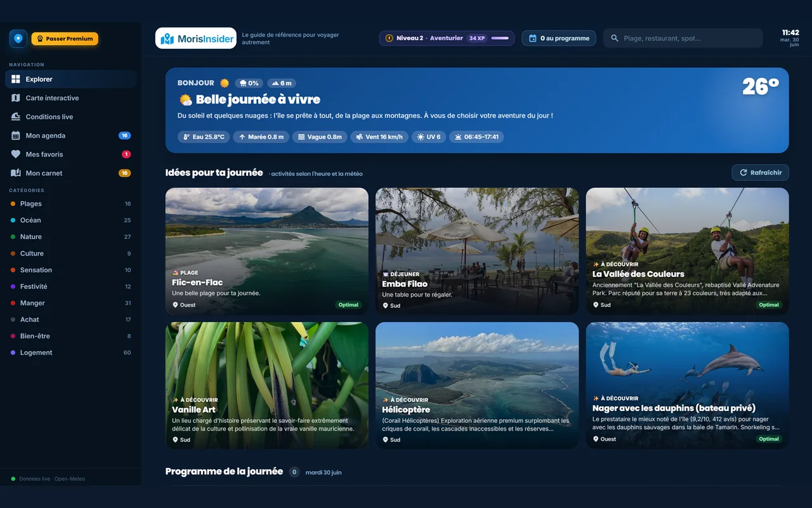Viewport: 812px width, 508px height.
Task: Click the Niveau 2 Aventurier XP progress bar
Action: [500, 38]
